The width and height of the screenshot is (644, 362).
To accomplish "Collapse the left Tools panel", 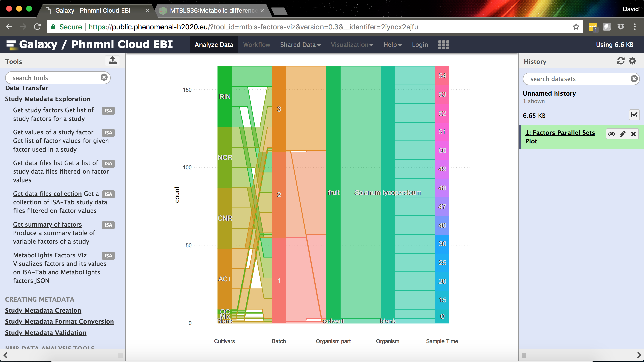I will coord(5,355).
